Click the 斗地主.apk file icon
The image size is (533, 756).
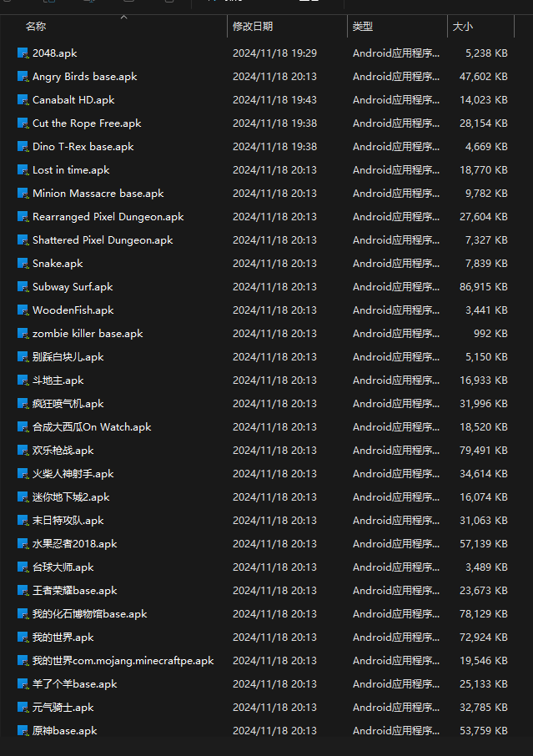click(x=23, y=381)
